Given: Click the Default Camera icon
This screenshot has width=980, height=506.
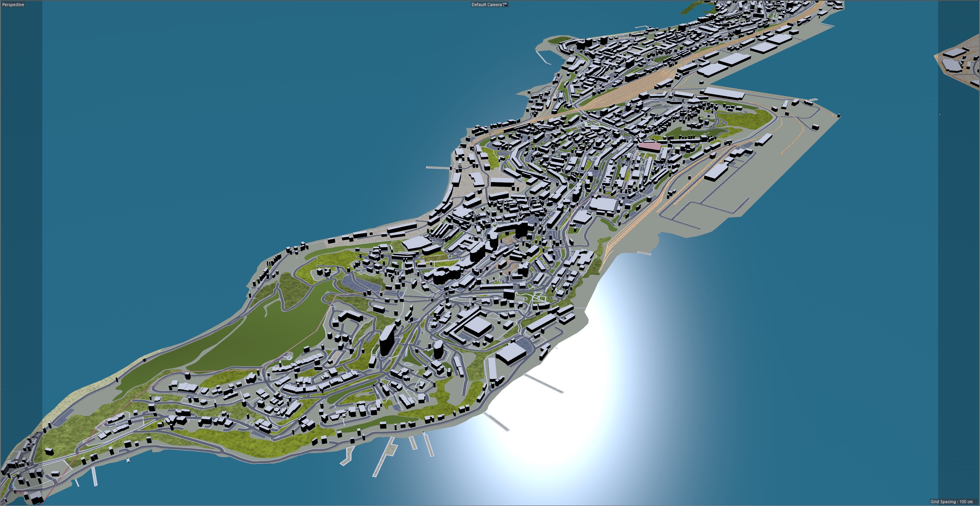Looking at the screenshot, I should [x=505, y=5].
